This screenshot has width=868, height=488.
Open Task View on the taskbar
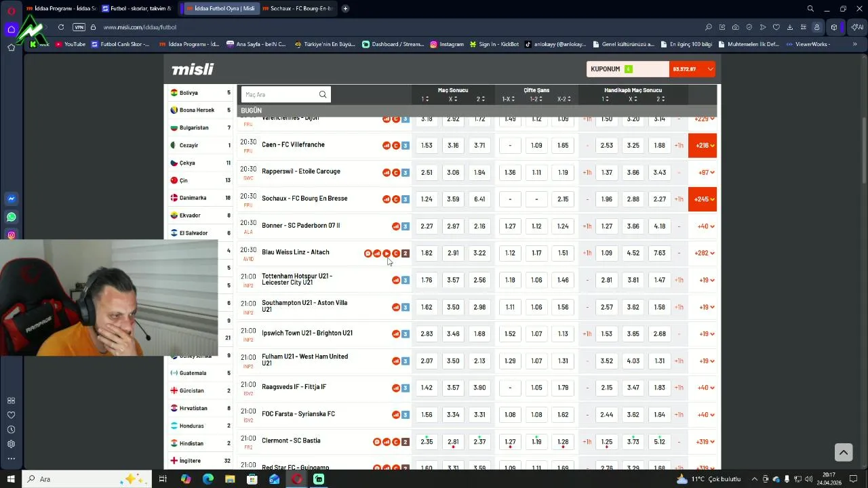coord(163,479)
